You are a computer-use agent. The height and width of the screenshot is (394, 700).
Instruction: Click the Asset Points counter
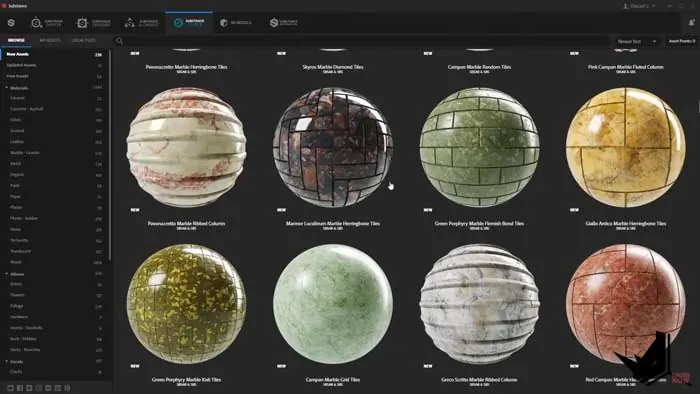click(x=681, y=41)
